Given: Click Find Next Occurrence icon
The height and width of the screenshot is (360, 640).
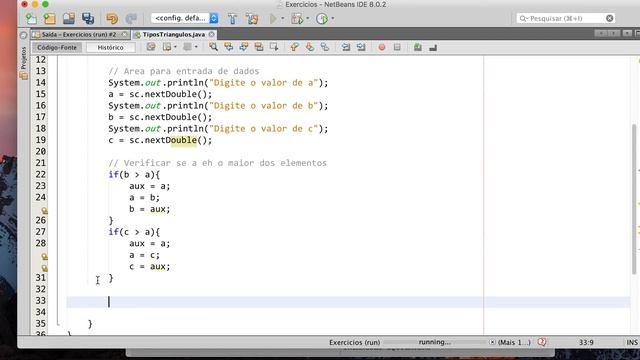Looking at the screenshot, I should [244, 47].
